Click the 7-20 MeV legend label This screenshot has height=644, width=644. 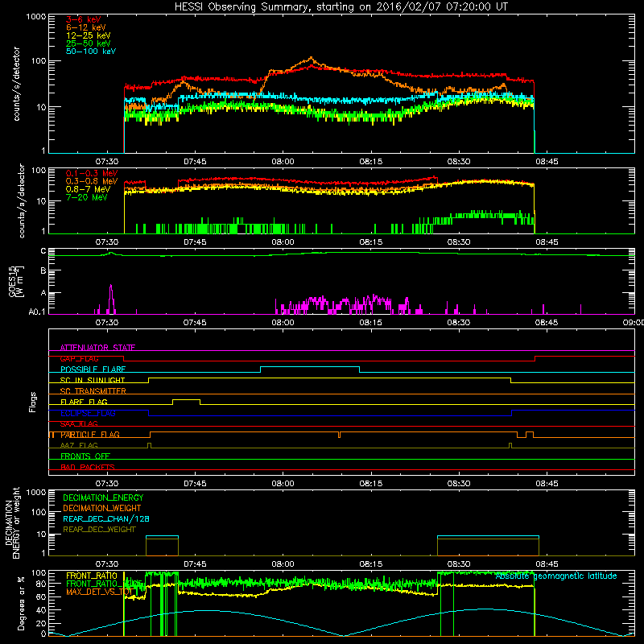pyautogui.click(x=87, y=197)
